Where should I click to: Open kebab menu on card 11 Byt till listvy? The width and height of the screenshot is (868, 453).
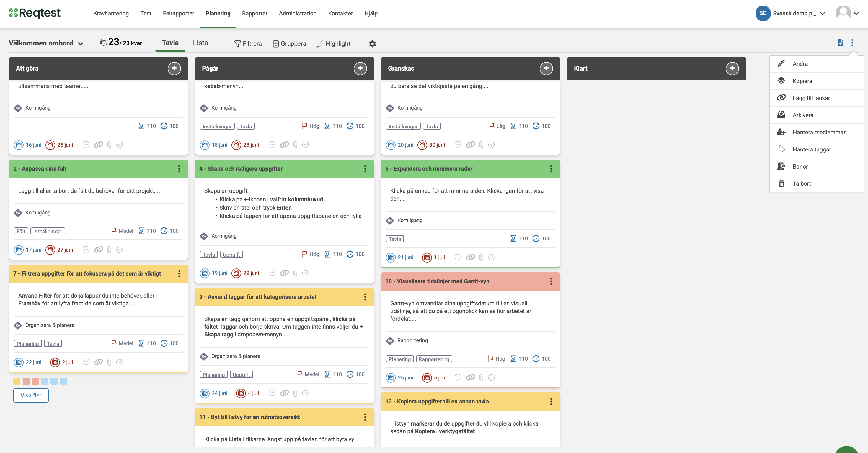[x=365, y=417]
